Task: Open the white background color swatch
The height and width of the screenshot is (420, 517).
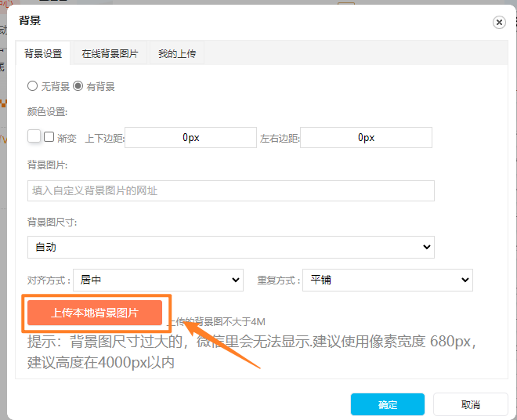Action: (x=34, y=136)
